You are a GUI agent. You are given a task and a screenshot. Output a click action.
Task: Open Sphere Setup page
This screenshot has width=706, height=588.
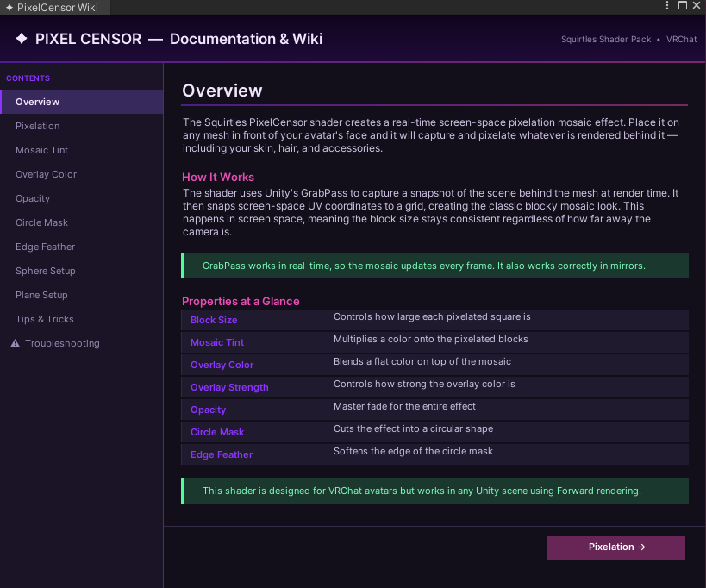click(82, 271)
